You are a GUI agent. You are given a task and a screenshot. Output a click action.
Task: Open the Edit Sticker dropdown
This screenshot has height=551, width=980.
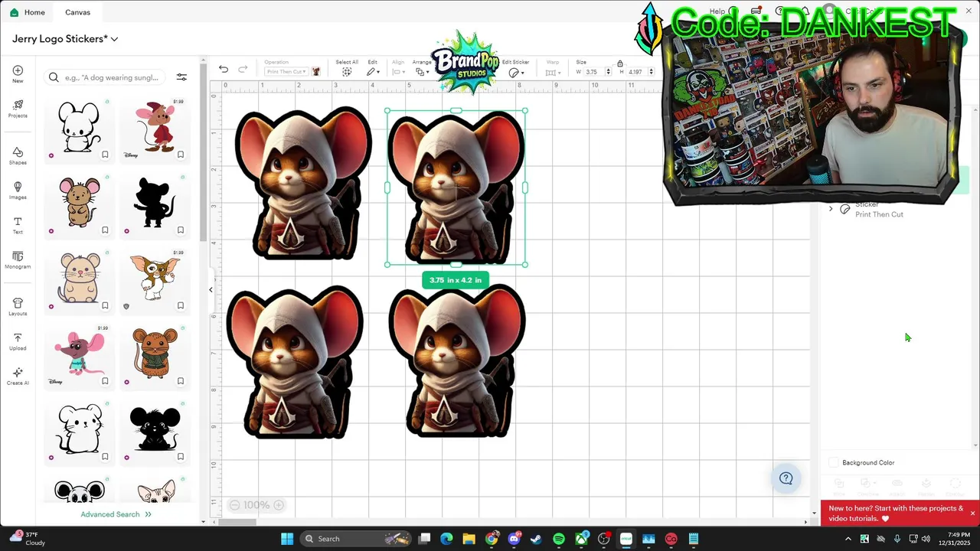pyautogui.click(x=516, y=73)
